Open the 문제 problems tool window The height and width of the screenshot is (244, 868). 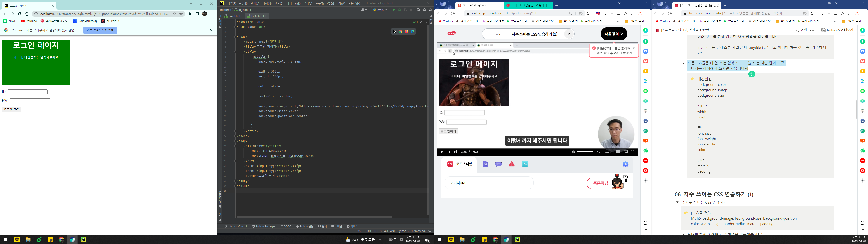(x=323, y=226)
